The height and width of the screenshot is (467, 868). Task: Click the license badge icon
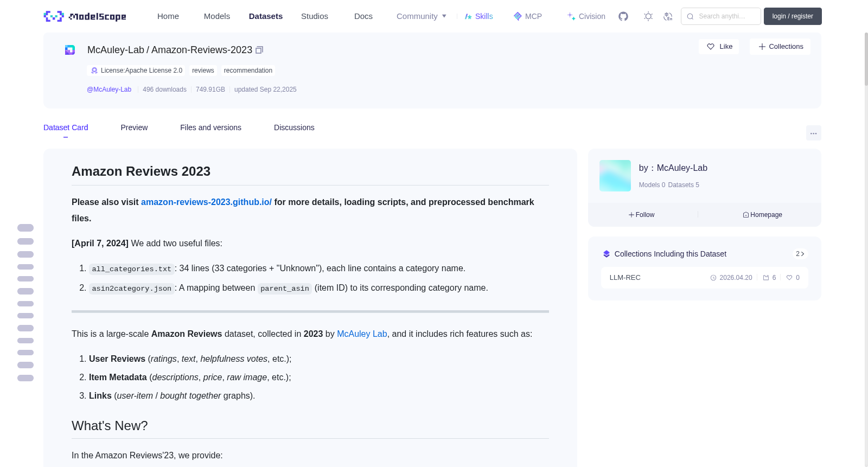tap(94, 71)
